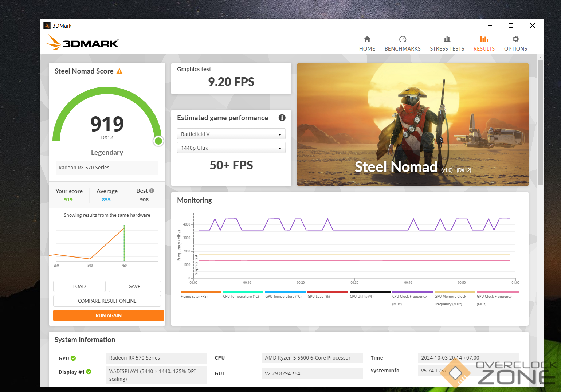The image size is (561, 392).
Task: Click the 3DMark title bar app icon
Action: (x=47, y=26)
